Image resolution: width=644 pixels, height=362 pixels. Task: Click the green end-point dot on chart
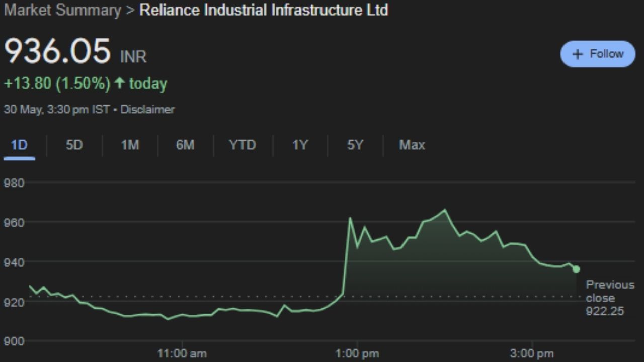point(576,269)
